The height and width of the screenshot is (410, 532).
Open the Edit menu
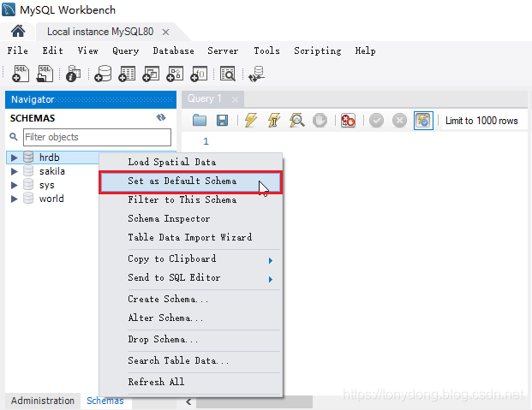pyautogui.click(x=52, y=51)
